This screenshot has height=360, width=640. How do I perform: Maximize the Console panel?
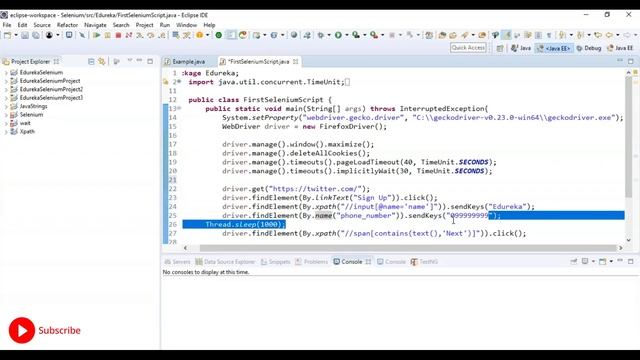(631, 261)
